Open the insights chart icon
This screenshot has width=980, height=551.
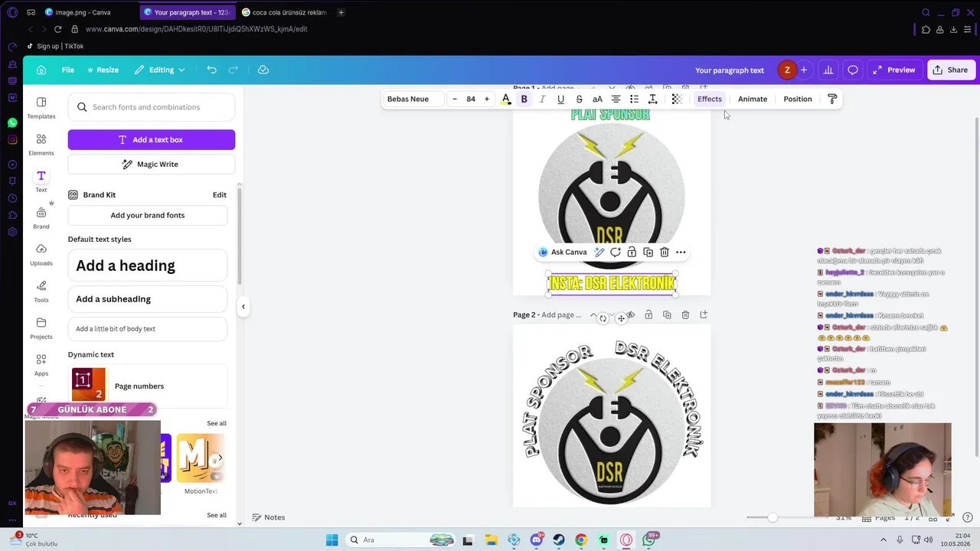(x=828, y=70)
